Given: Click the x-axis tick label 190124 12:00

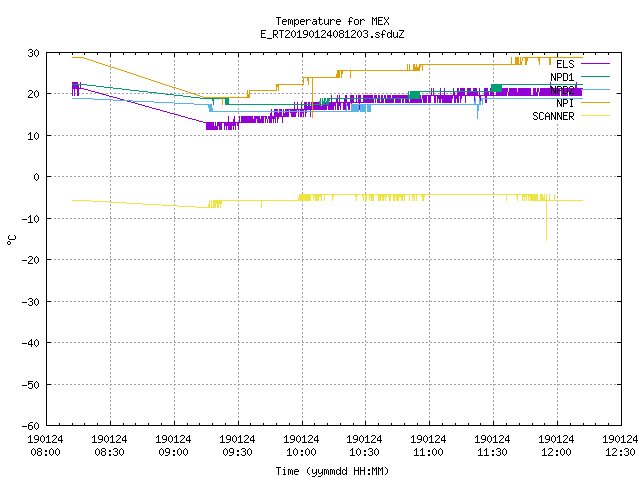Looking at the screenshot, I should (x=557, y=446).
